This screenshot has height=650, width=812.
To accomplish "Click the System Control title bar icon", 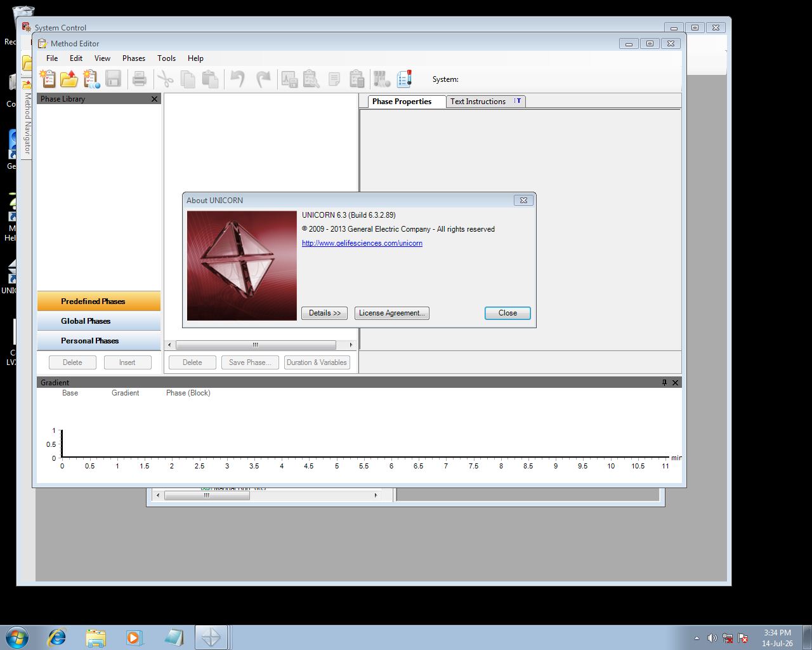I will tap(27, 27).
